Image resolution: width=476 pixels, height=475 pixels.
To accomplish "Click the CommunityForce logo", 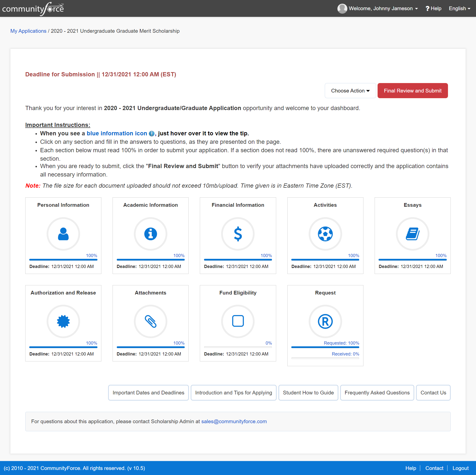I will tap(33, 9).
